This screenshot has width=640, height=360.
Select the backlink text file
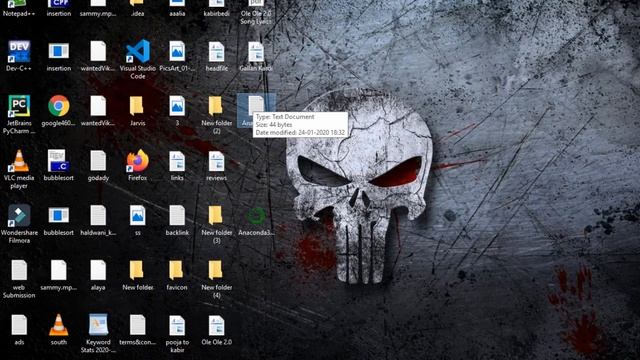(177, 220)
